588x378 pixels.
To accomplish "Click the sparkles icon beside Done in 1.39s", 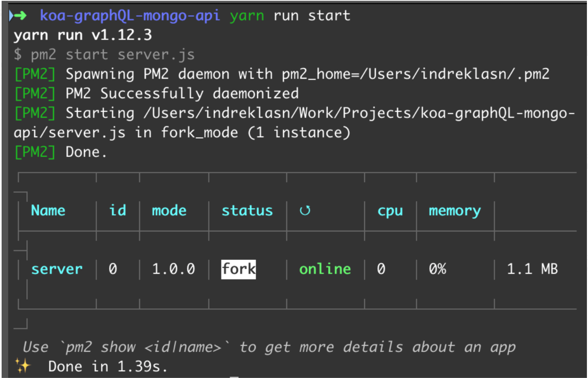I will pyautogui.click(x=23, y=365).
